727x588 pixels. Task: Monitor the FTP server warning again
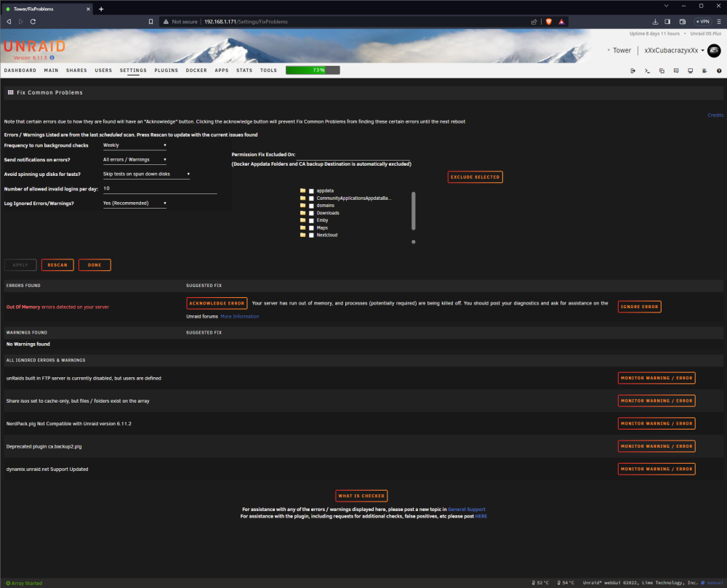(x=656, y=378)
